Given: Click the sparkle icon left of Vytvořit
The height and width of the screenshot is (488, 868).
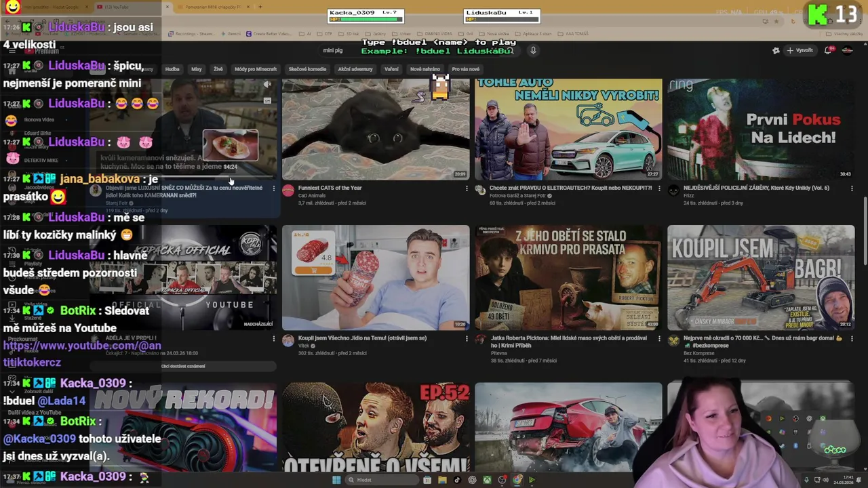Looking at the screenshot, I should click(776, 50).
